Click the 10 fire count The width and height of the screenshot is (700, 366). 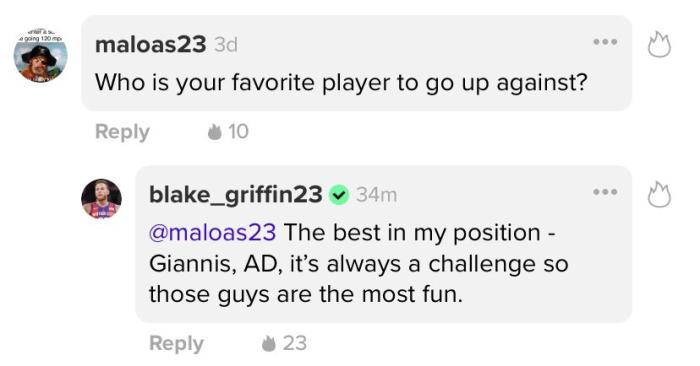[238, 132]
